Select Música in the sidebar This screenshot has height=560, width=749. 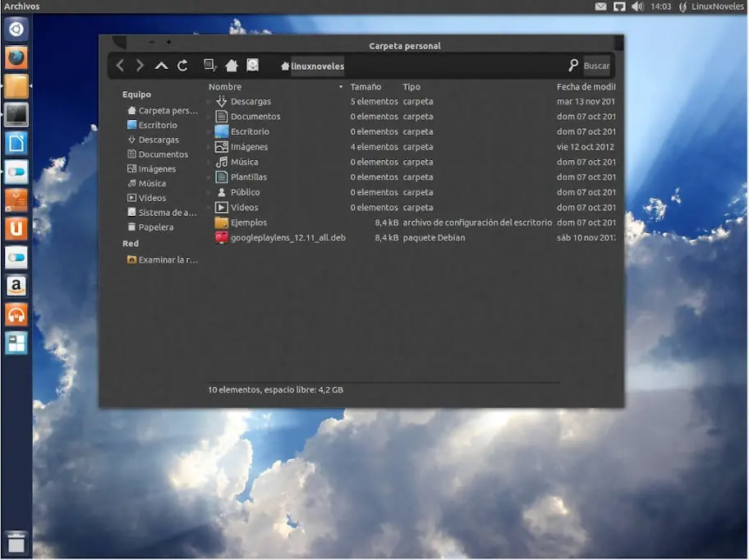point(147,183)
